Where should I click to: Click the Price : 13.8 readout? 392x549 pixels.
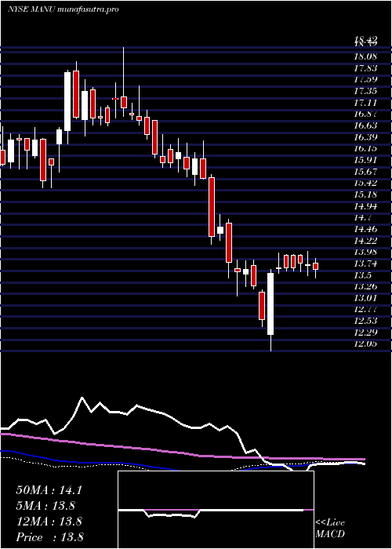(49, 537)
